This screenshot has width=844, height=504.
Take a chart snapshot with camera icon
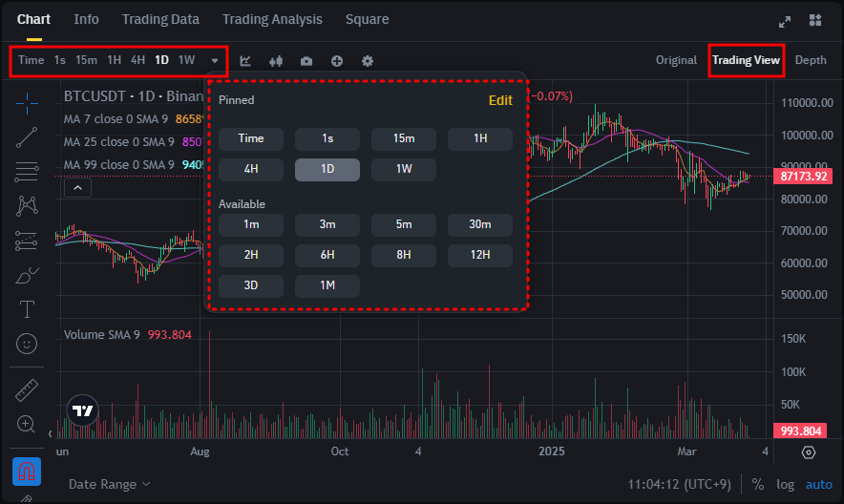click(306, 61)
